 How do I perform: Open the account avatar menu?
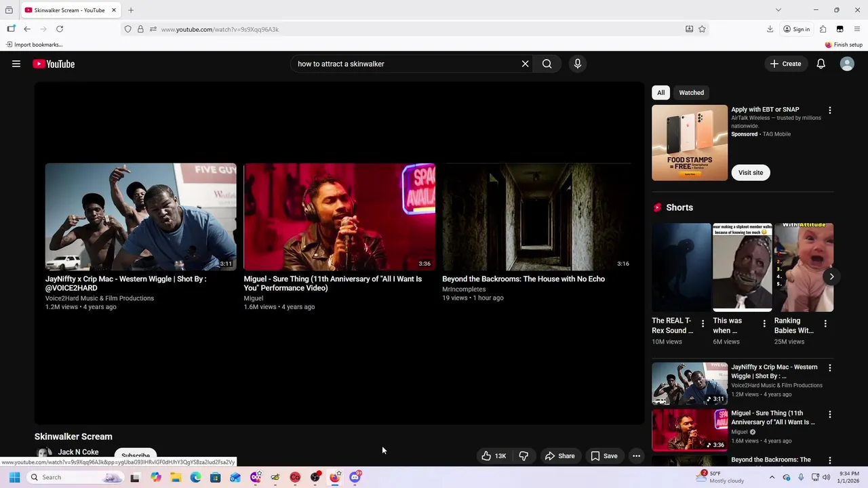847,64
